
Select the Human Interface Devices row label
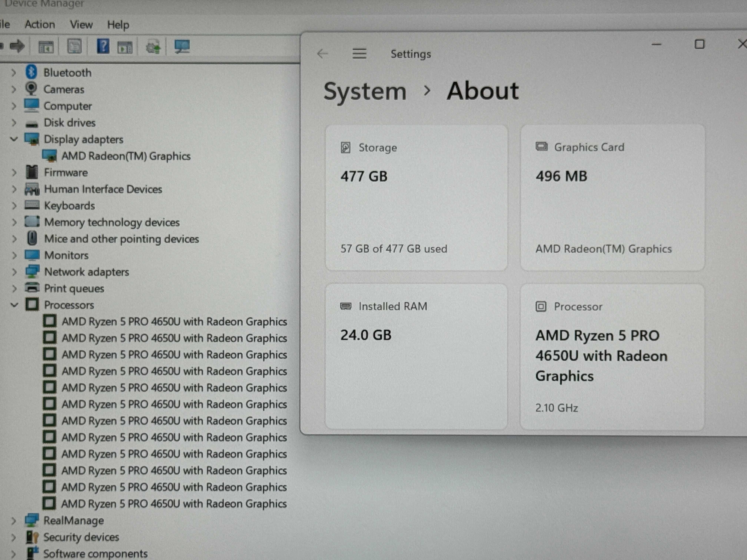pos(103,189)
